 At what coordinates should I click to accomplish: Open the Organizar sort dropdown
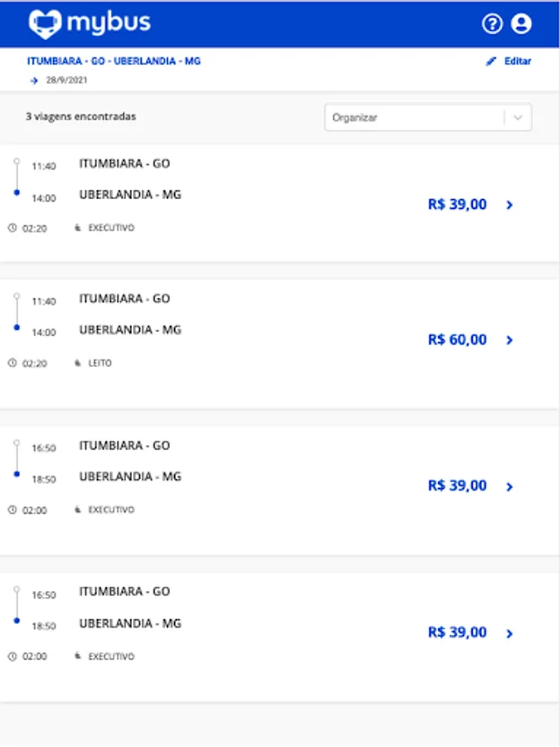click(415, 118)
